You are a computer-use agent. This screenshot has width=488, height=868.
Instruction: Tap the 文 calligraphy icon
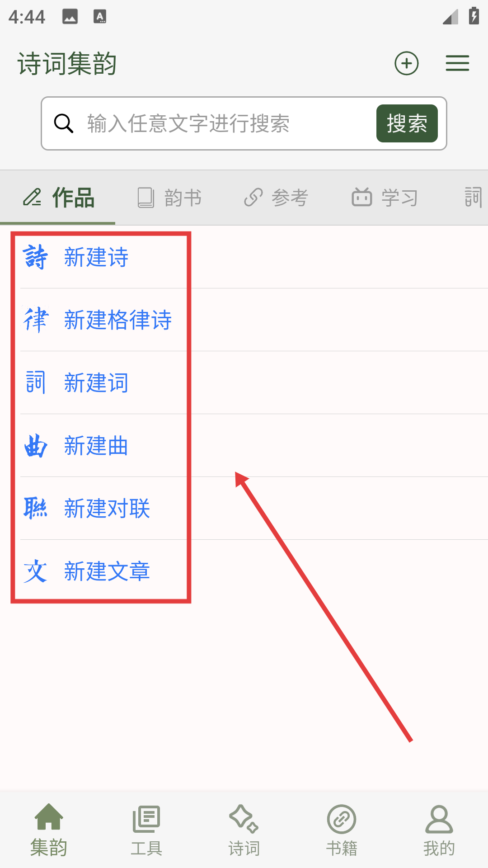click(x=35, y=571)
